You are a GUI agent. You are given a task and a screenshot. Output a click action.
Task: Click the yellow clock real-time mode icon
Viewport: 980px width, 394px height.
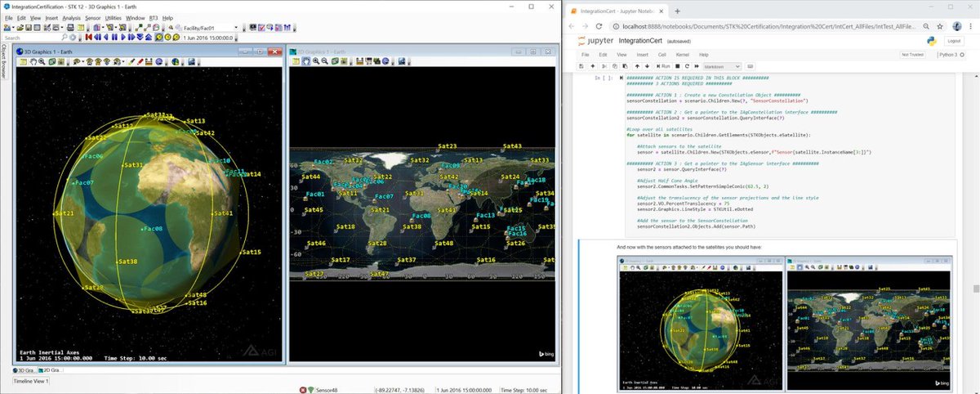pos(168,38)
